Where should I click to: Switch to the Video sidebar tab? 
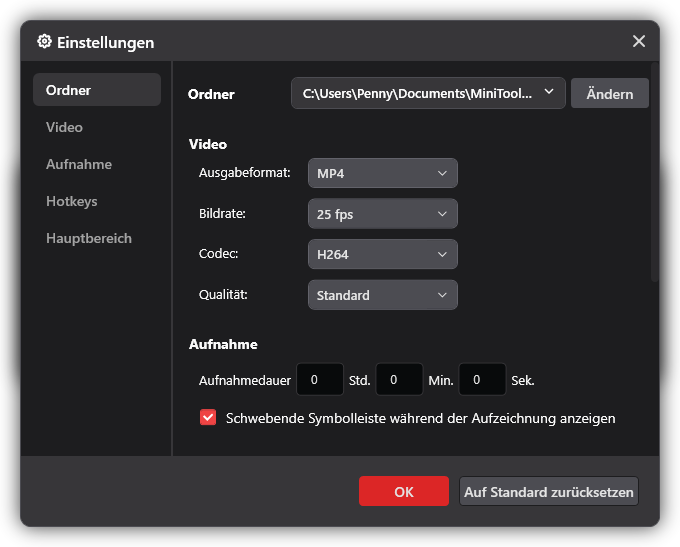pyautogui.click(x=64, y=127)
